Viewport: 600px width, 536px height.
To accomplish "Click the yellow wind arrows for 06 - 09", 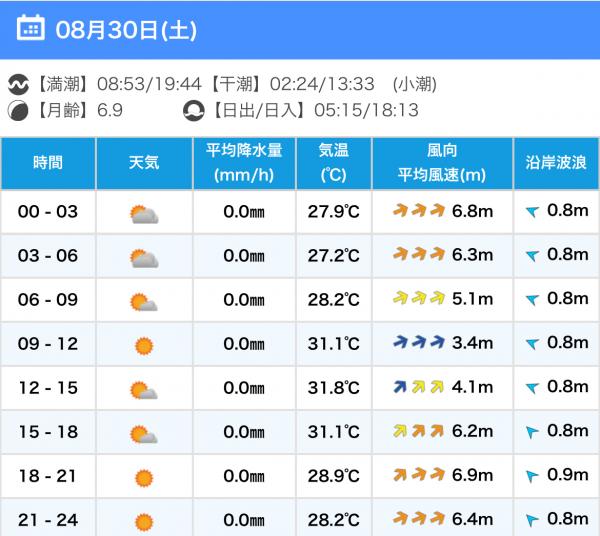I will point(419,298).
